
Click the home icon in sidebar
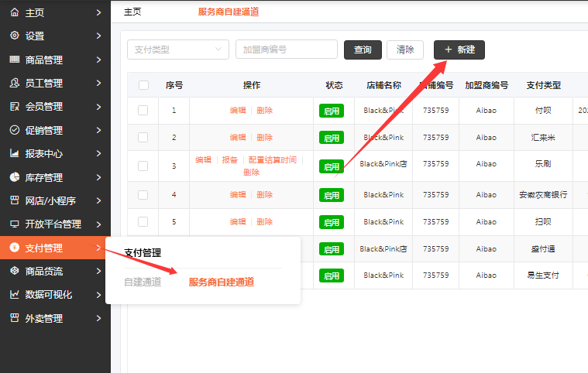coord(14,12)
